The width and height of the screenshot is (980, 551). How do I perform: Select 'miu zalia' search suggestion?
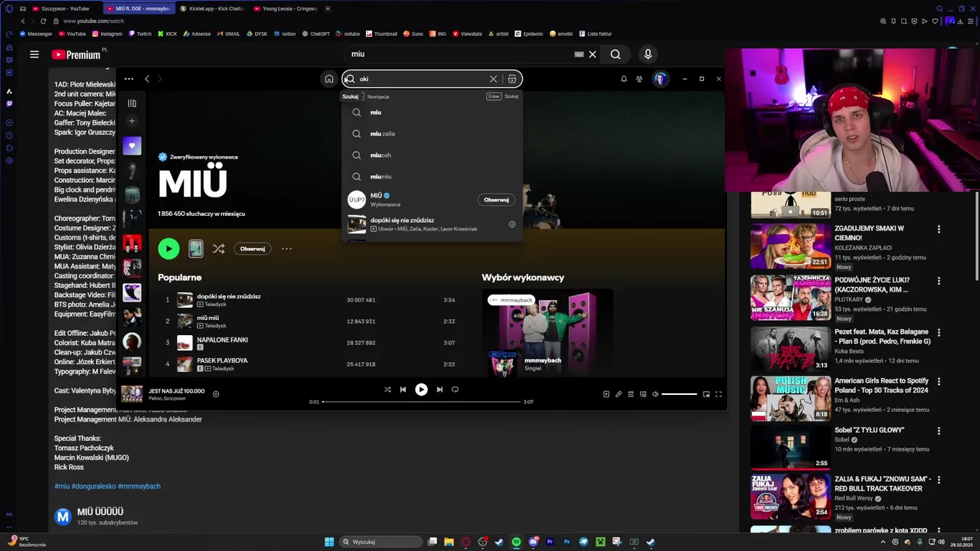[432, 134]
